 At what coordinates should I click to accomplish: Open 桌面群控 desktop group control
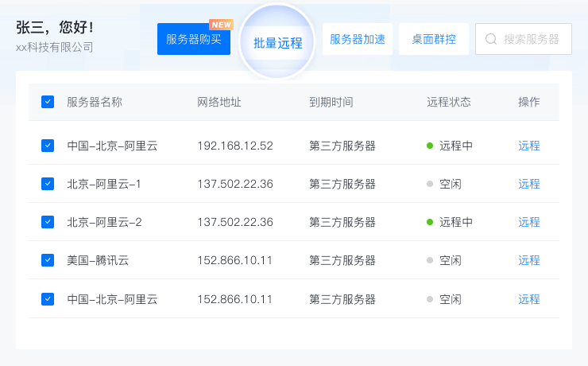[x=434, y=39]
